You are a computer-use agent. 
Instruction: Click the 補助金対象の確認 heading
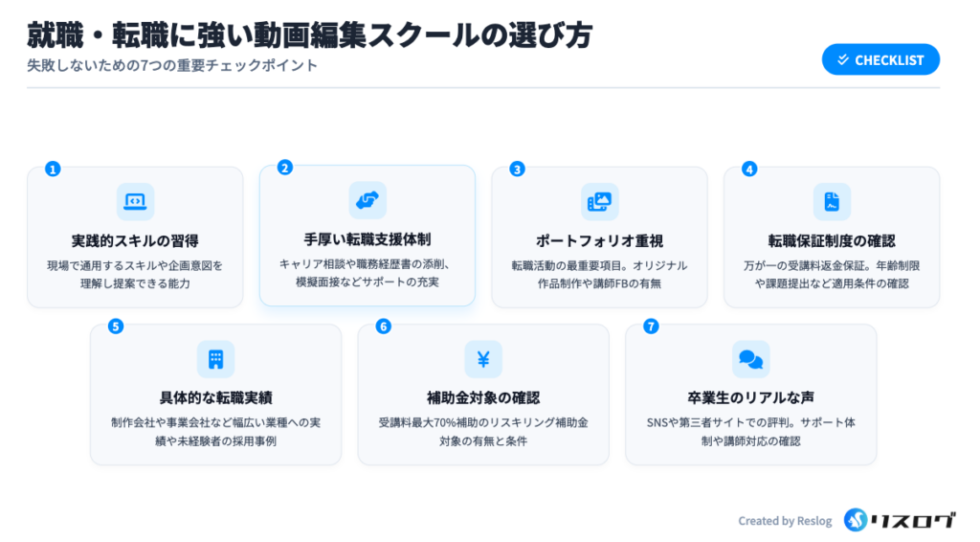(483, 397)
